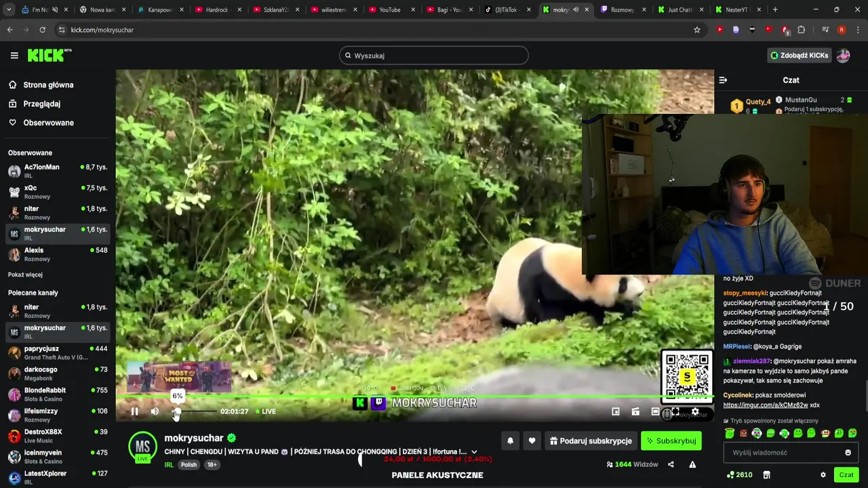Viewport: 868px width, 488px height.
Task: Open the video player settings gear
Action: [695, 411]
